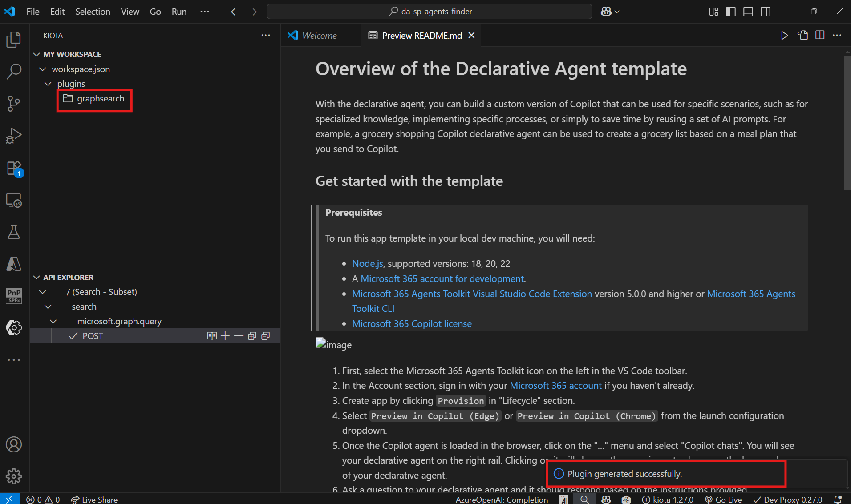Screen dimensions: 851x504
Task: Open the View menu
Action: (x=130, y=12)
